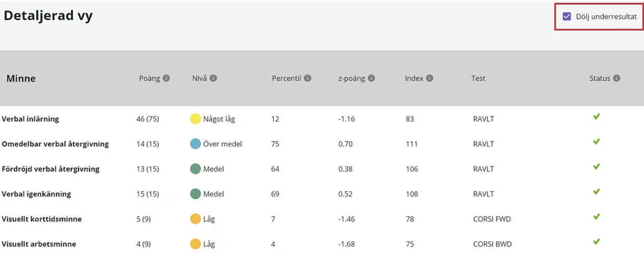Click info icon next to Poäng header
The image size is (644, 256).
pos(166,78)
